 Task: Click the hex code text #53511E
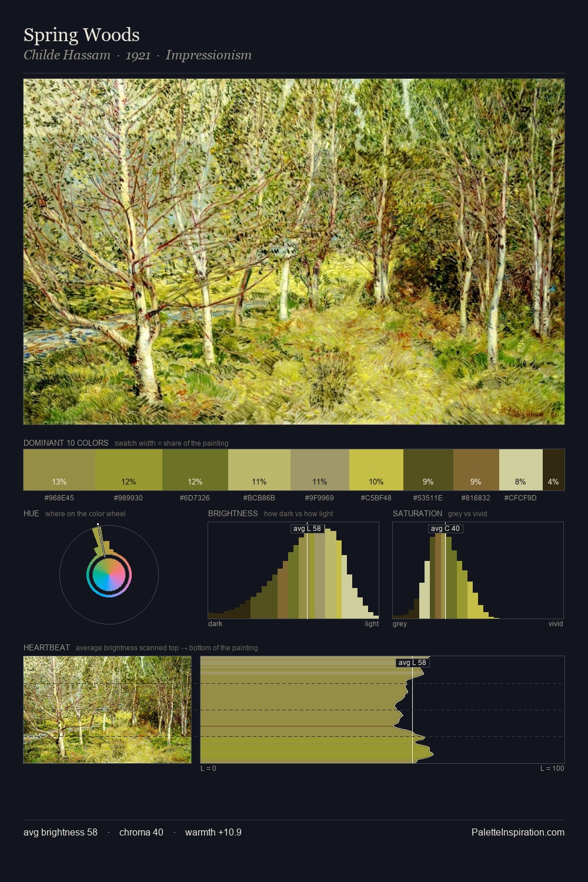[x=428, y=497]
